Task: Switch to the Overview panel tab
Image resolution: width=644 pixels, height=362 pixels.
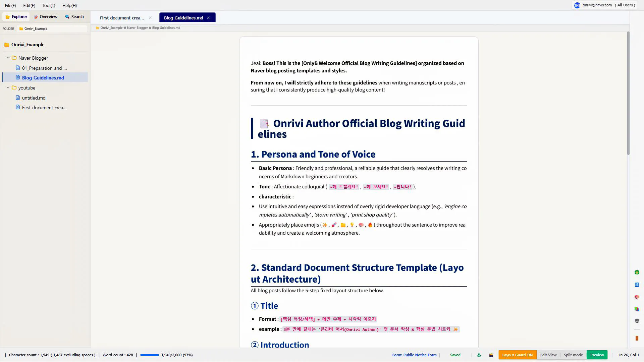Action: [46, 17]
